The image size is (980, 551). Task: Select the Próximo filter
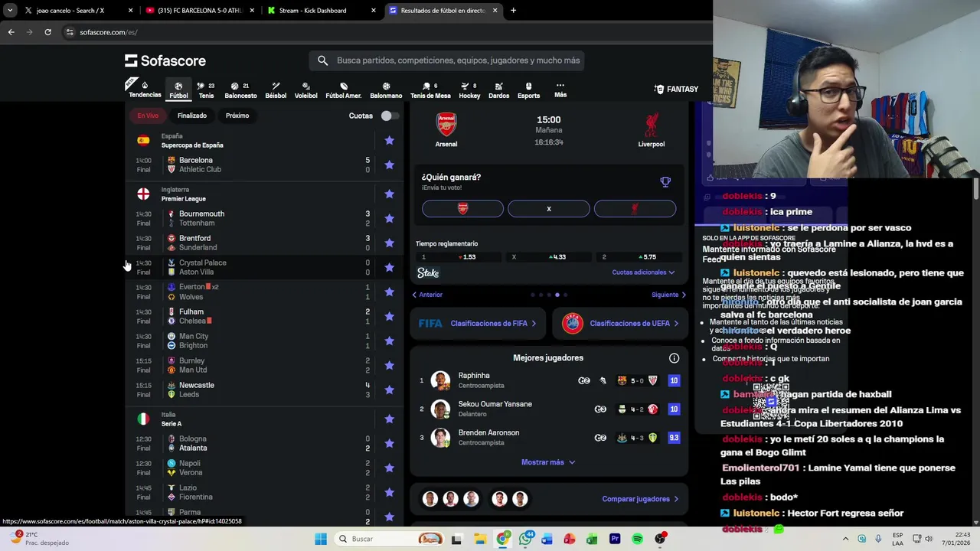[237, 116]
